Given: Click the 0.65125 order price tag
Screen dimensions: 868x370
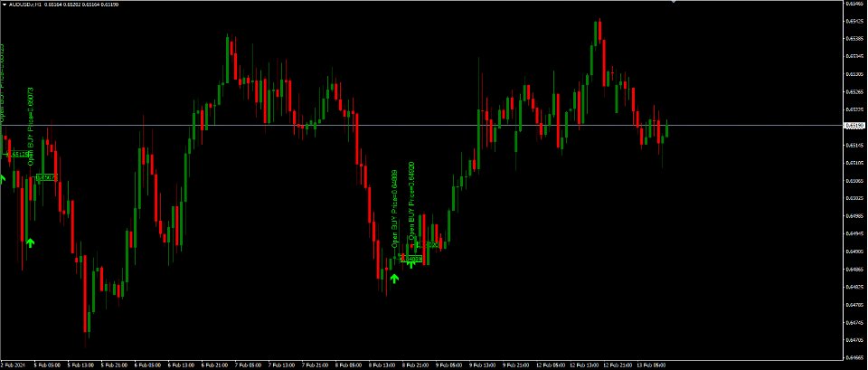Looking at the screenshot, I should coord(19,154).
